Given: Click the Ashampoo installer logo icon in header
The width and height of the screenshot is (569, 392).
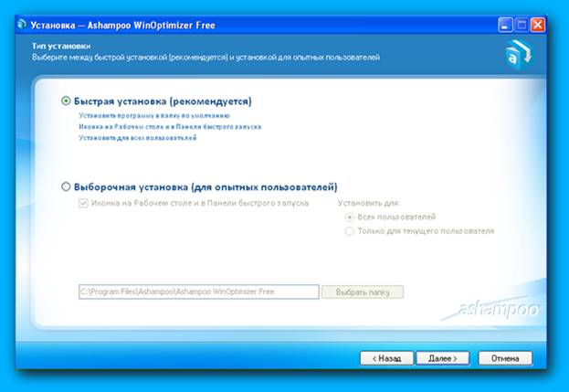Looking at the screenshot, I should pos(519,55).
